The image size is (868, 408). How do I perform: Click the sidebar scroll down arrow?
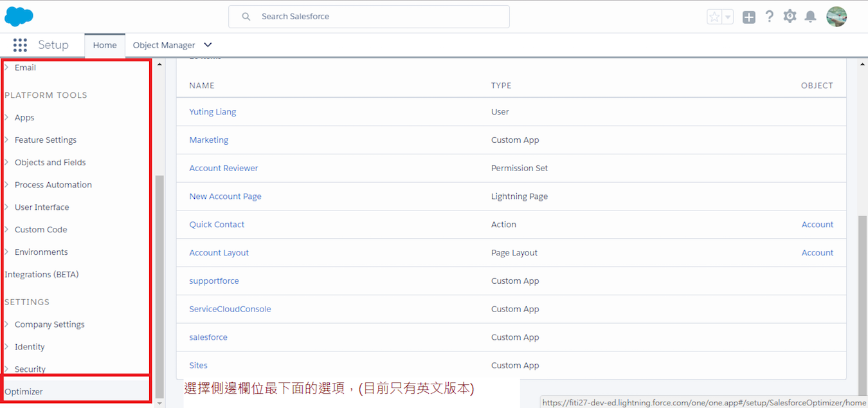[159, 403]
